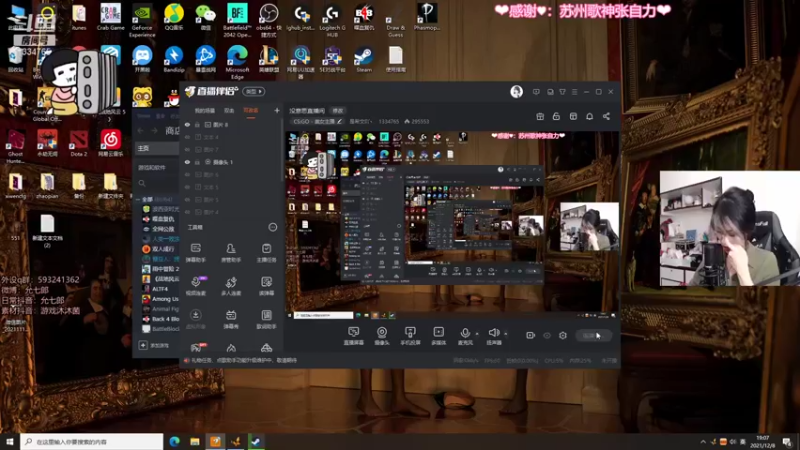Viewport: 800px width, 450px height.
Task: Toggle preview eye icon in bottom bar
Action: pyautogui.click(x=547, y=335)
